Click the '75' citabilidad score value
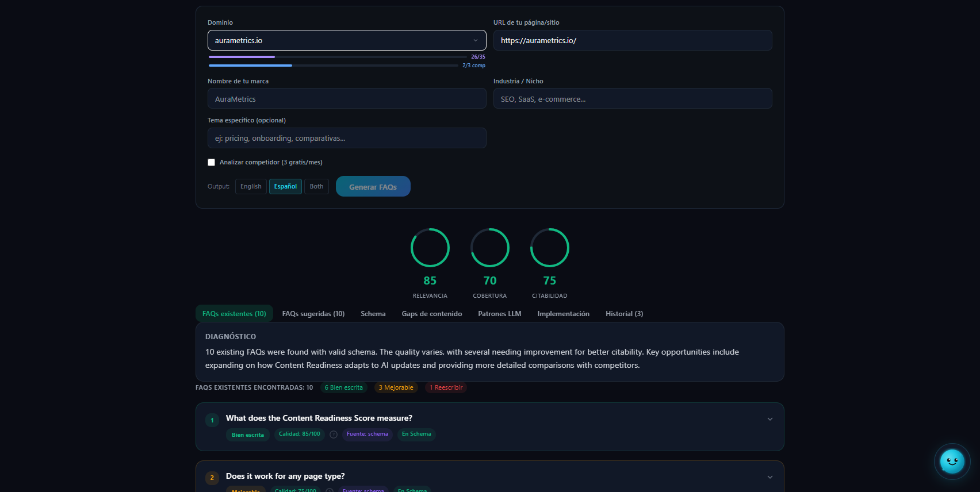Screen dimensions: 980x492 (550, 280)
